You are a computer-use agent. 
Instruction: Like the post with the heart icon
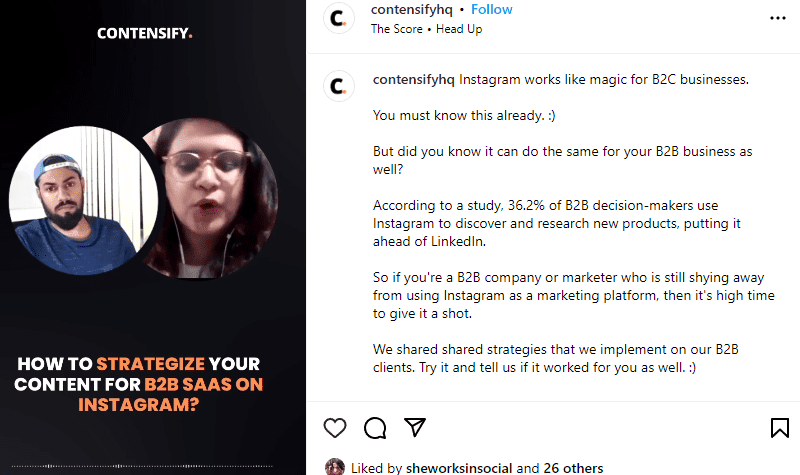click(335, 428)
